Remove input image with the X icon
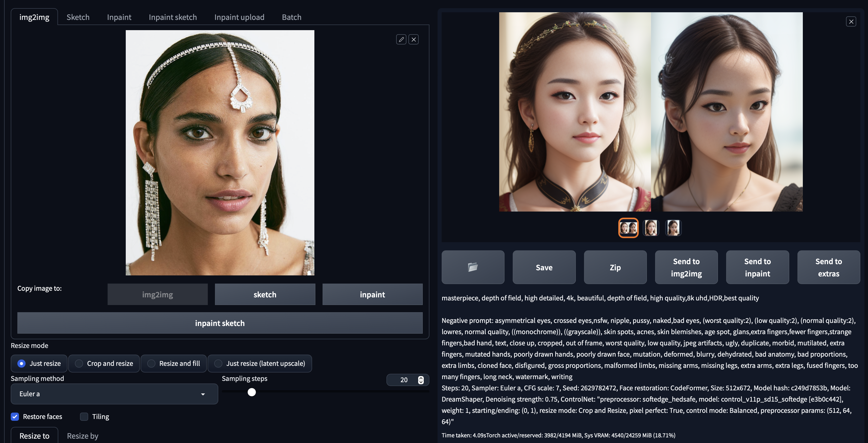 coord(414,39)
